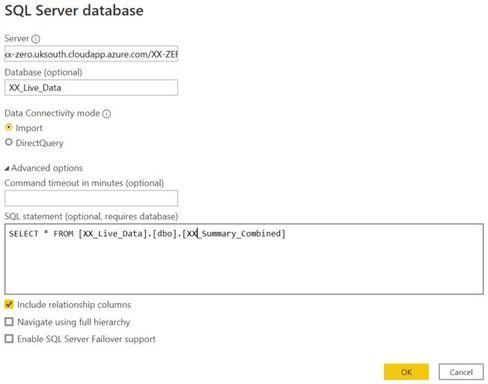
Task: Click the Server info icon
Action: [36, 39]
